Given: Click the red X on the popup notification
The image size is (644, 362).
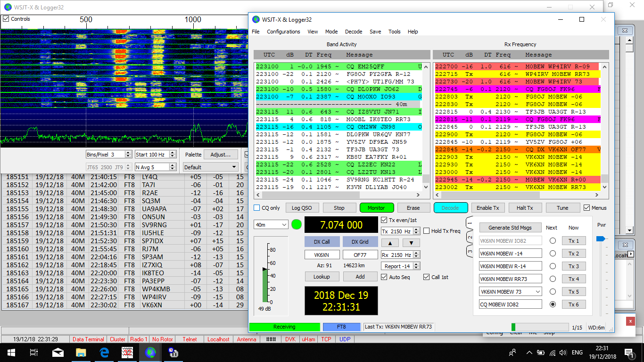Looking at the screenshot, I should point(630,321).
